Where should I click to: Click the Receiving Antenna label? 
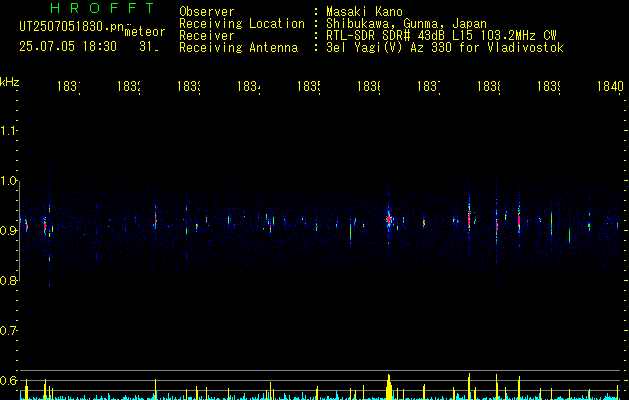[x=238, y=48]
